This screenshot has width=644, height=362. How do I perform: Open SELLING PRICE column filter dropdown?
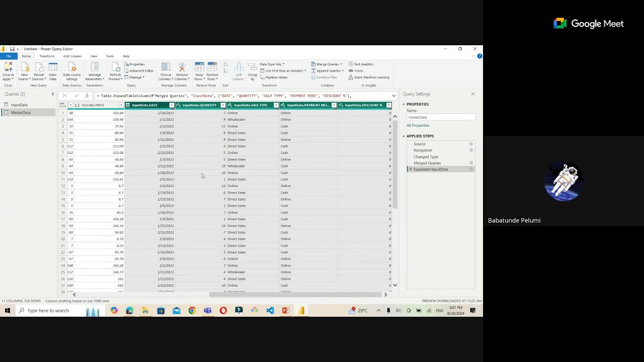[x=121, y=105]
